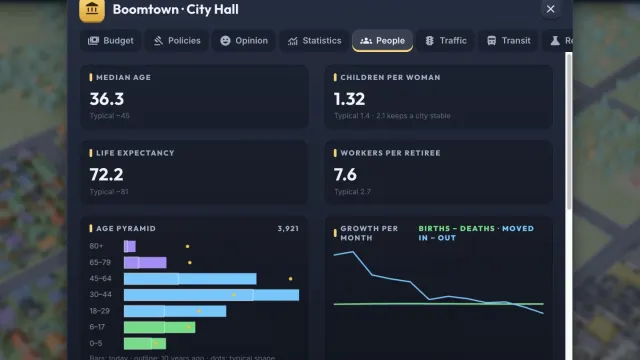The image size is (640, 360).
Task: Click the Policies gavel icon
Action: (158, 41)
